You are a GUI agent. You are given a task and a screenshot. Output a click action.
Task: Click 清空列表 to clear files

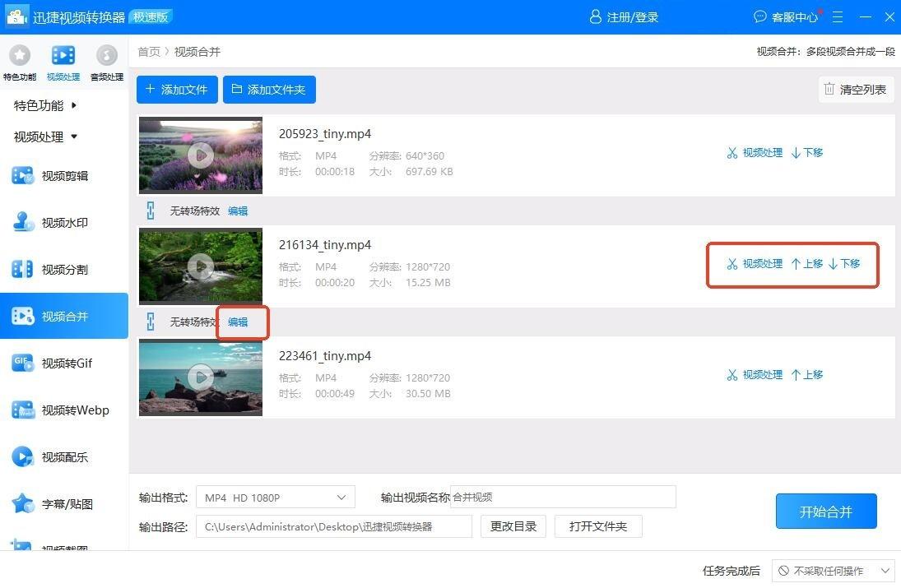(856, 90)
